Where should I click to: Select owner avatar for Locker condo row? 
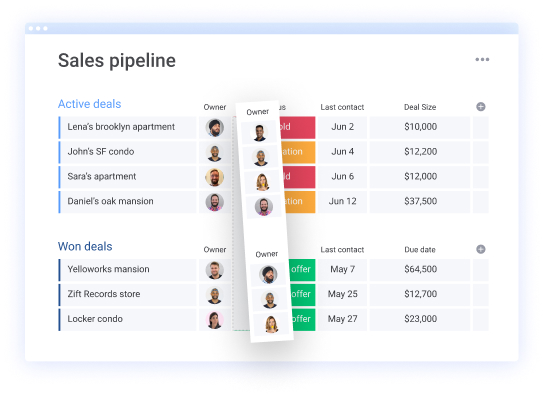(214, 320)
